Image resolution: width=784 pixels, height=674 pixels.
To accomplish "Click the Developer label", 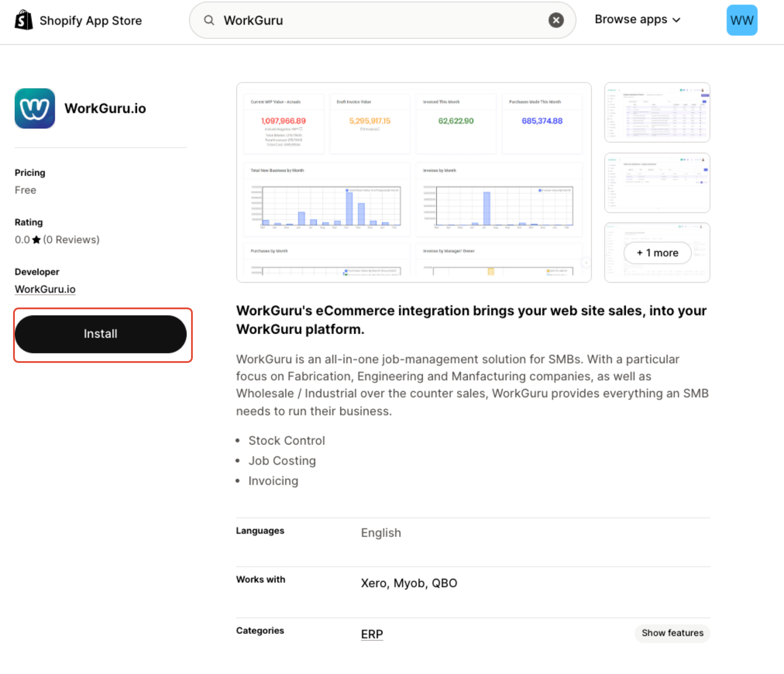I will 37,272.
